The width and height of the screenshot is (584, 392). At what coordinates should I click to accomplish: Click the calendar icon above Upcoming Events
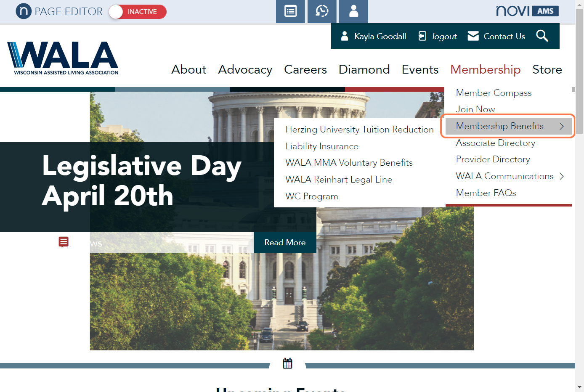tap(287, 363)
